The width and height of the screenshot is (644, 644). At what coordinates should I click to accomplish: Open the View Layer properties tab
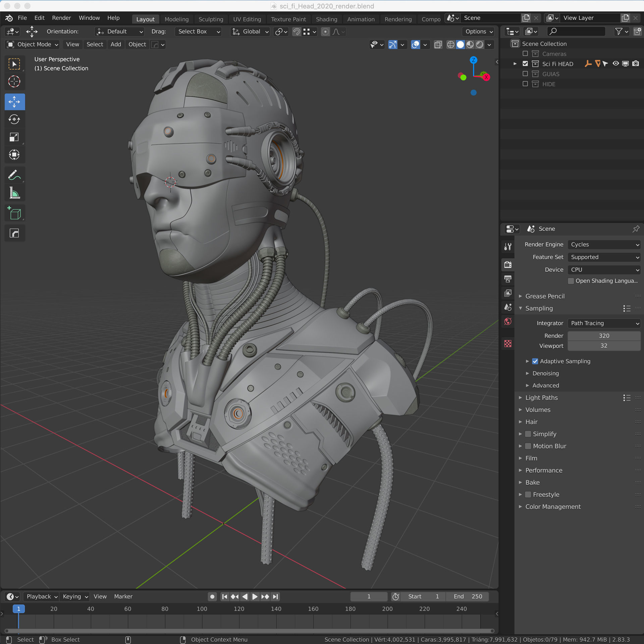pyautogui.click(x=508, y=293)
